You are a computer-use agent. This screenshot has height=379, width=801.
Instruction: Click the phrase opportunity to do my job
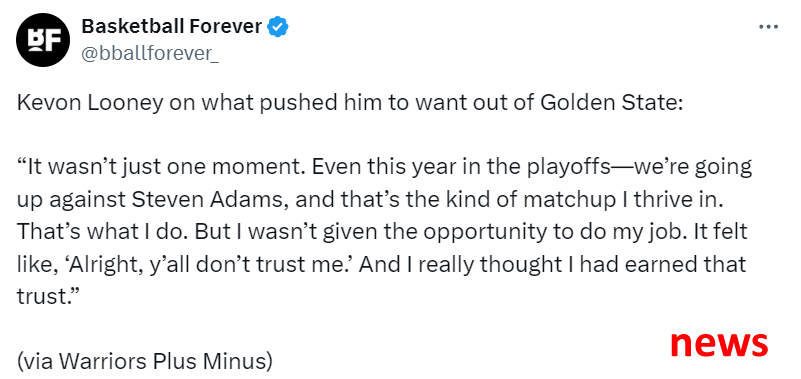click(534, 232)
